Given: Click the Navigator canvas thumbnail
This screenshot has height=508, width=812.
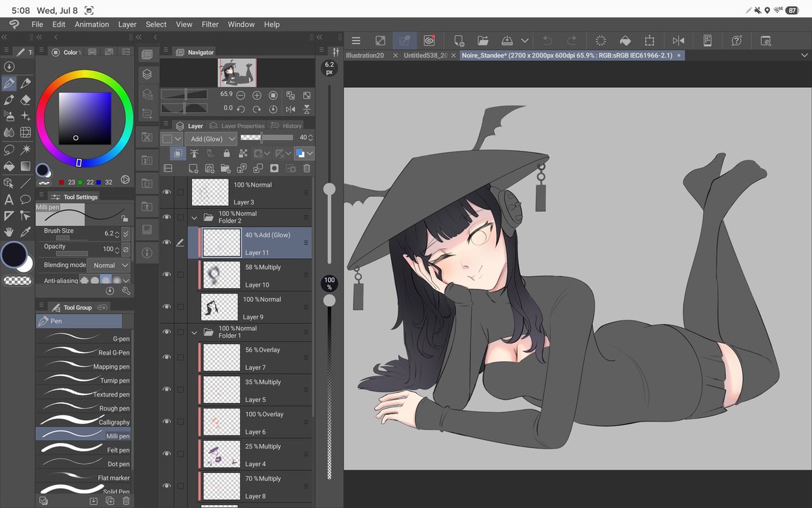Looking at the screenshot, I should [237, 72].
